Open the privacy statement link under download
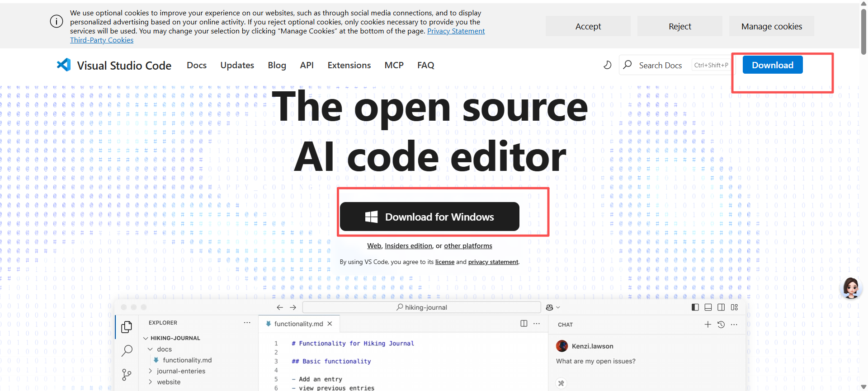868x391 pixels. tap(493, 262)
